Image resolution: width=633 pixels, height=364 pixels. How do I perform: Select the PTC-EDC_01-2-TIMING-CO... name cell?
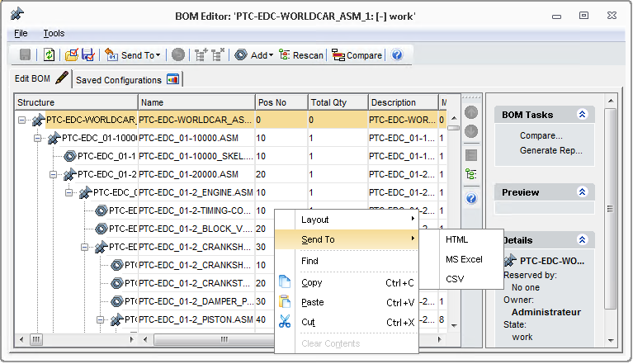[x=196, y=210]
